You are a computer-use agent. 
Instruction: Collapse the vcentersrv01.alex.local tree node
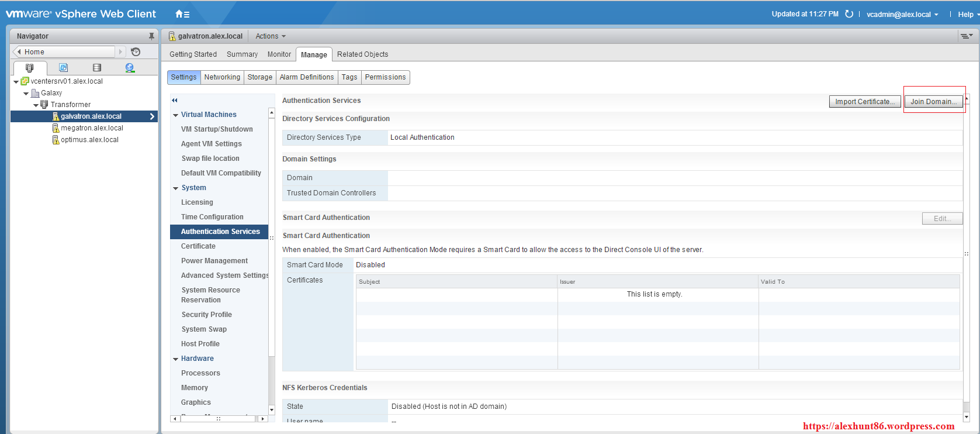pos(16,82)
